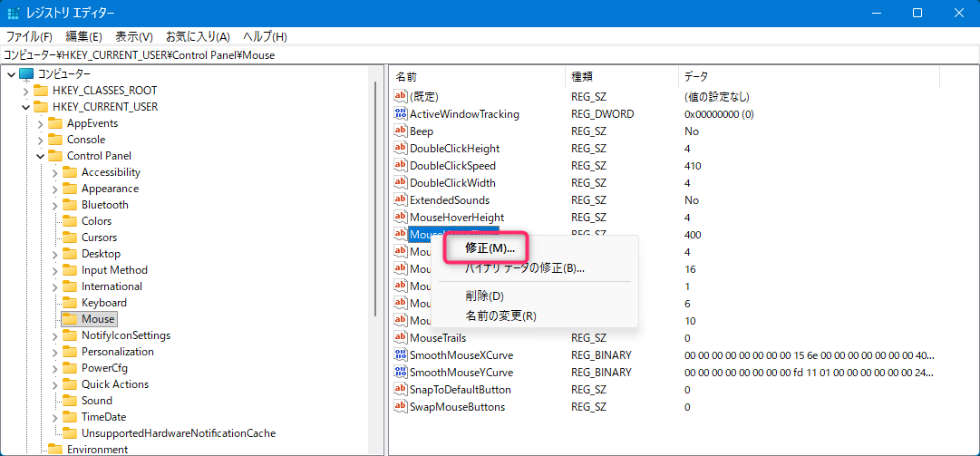Select 削除(D) in the context menu
This screenshot has height=456, width=980.
coord(484,296)
